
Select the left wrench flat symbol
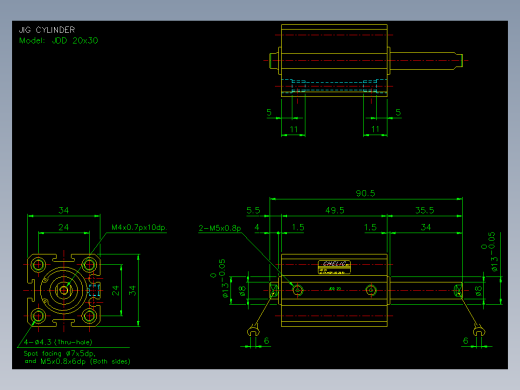point(253,331)
